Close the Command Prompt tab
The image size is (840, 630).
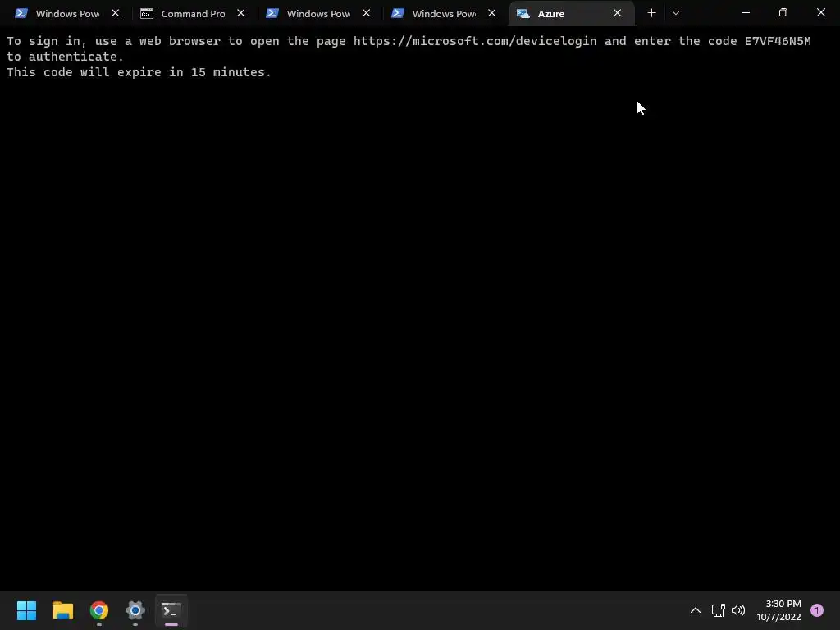click(x=241, y=13)
